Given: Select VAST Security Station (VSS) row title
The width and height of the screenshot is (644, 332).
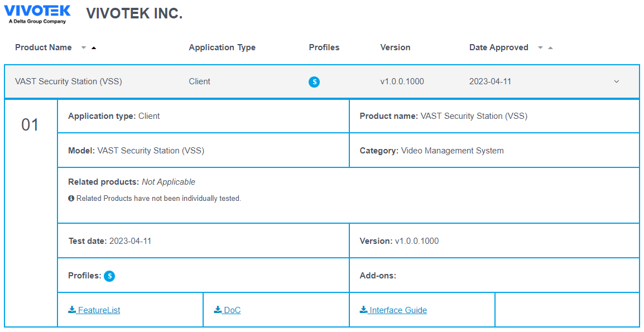Looking at the screenshot, I should coord(69,81).
